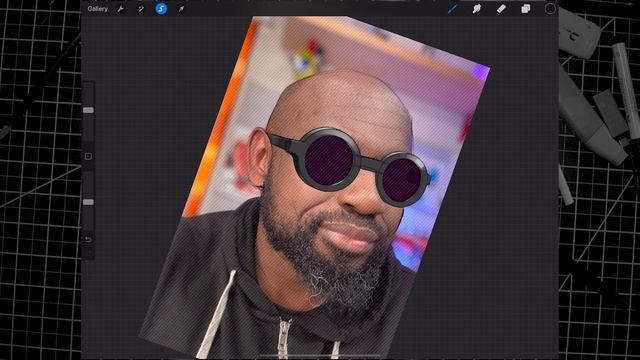Open the active color picker circle
640x360 pixels.
coord(550,9)
